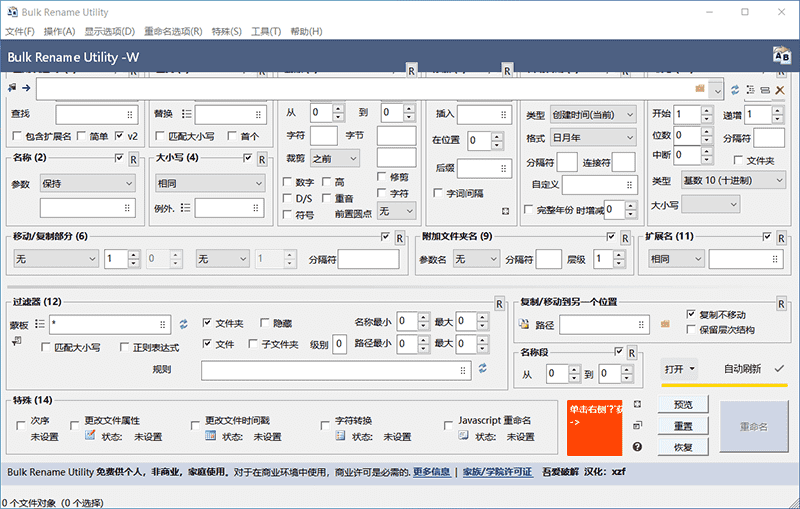
Task: Enable the 字词间隔 checkbox
Action: [438, 193]
